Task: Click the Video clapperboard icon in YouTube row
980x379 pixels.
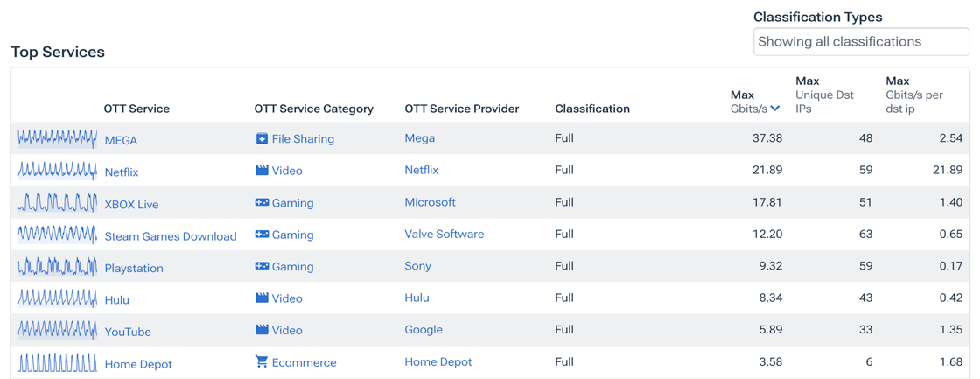Action: pos(262,330)
